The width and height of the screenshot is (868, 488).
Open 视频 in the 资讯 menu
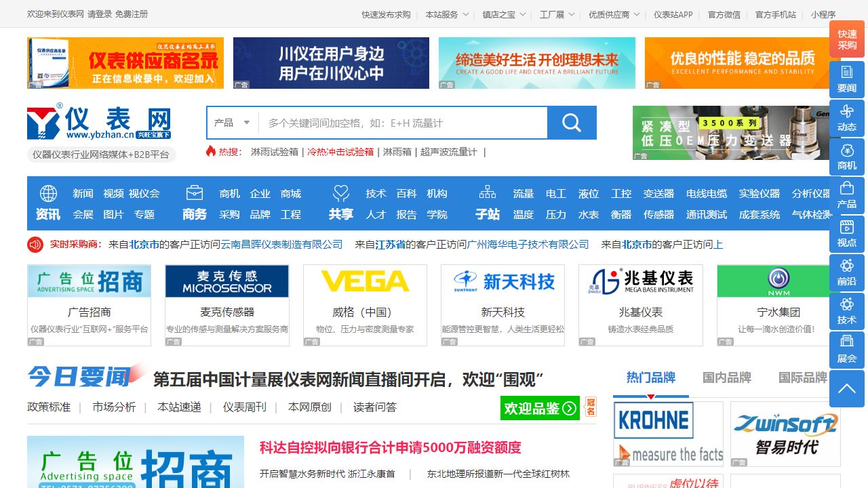click(113, 193)
